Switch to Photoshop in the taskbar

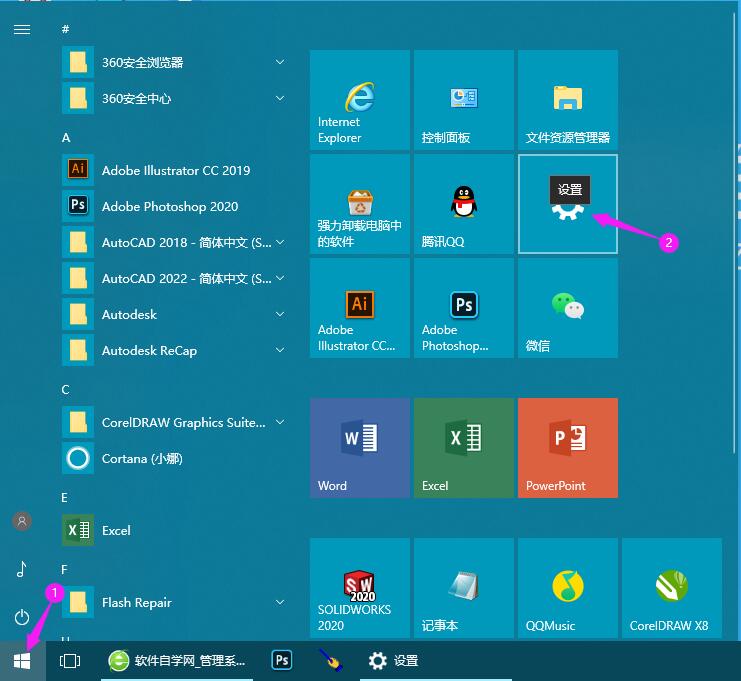(x=282, y=660)
